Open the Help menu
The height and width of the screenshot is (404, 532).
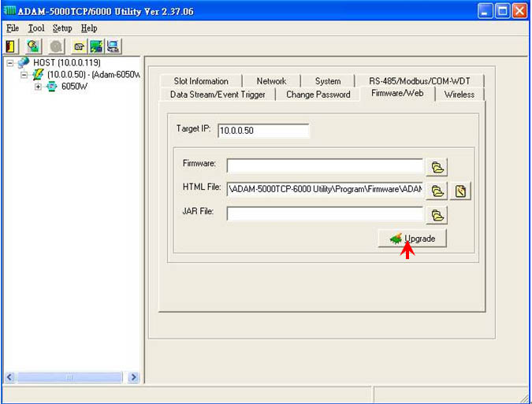pos(89,28)
